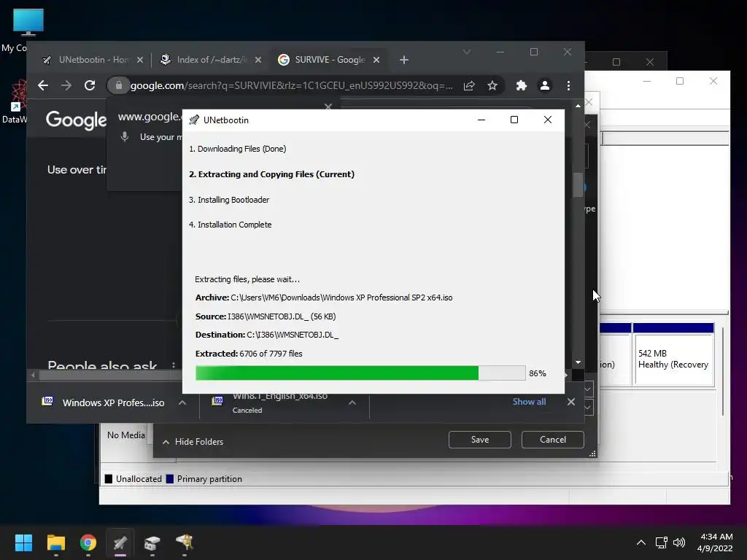The height and width of the screenshot is (560, 747).
Task: Show hidden system tray icons
Action: (641, 542)
